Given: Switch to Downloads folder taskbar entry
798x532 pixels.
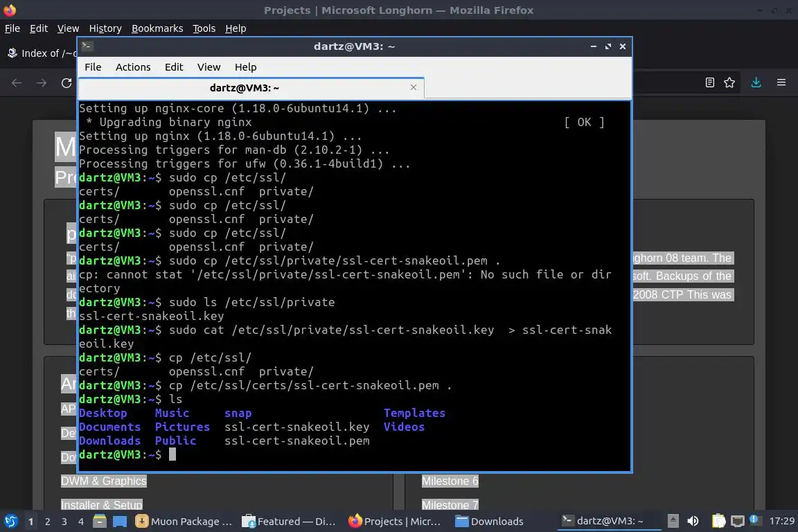Looking at the screenshot, I should [490, 521].
